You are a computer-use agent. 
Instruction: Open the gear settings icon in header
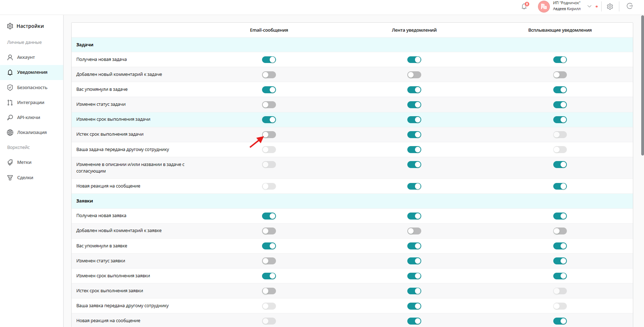click(610, 6)
